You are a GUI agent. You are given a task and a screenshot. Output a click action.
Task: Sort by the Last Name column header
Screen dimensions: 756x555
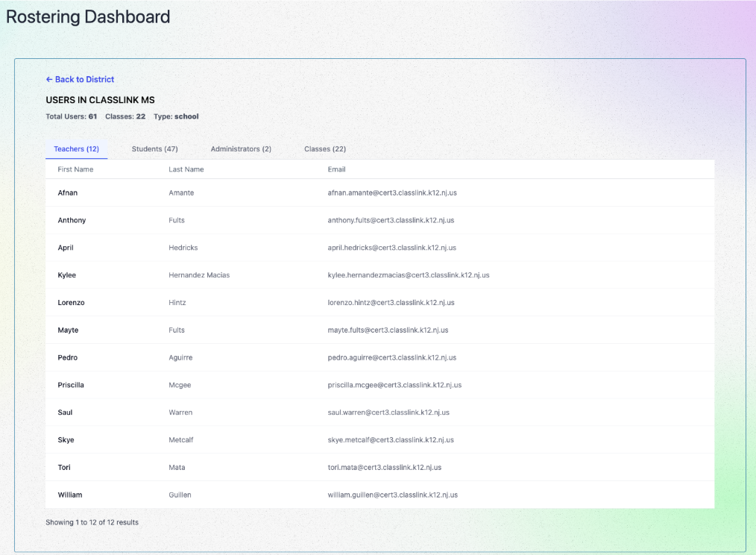tap(186, 169)
